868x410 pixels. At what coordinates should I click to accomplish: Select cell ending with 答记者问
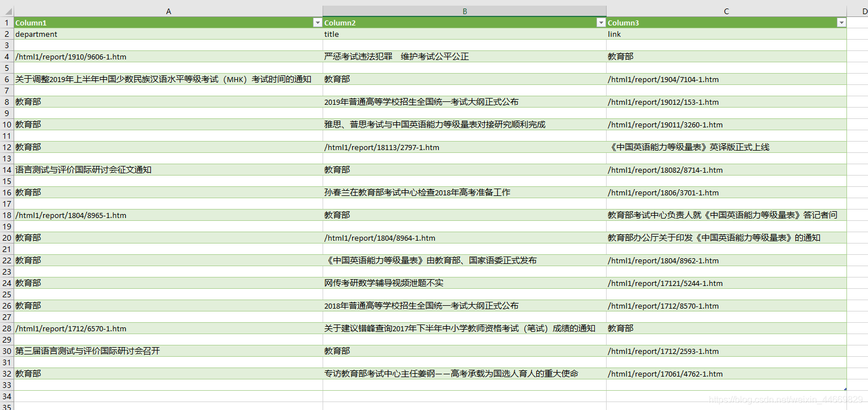pos(726,215)
